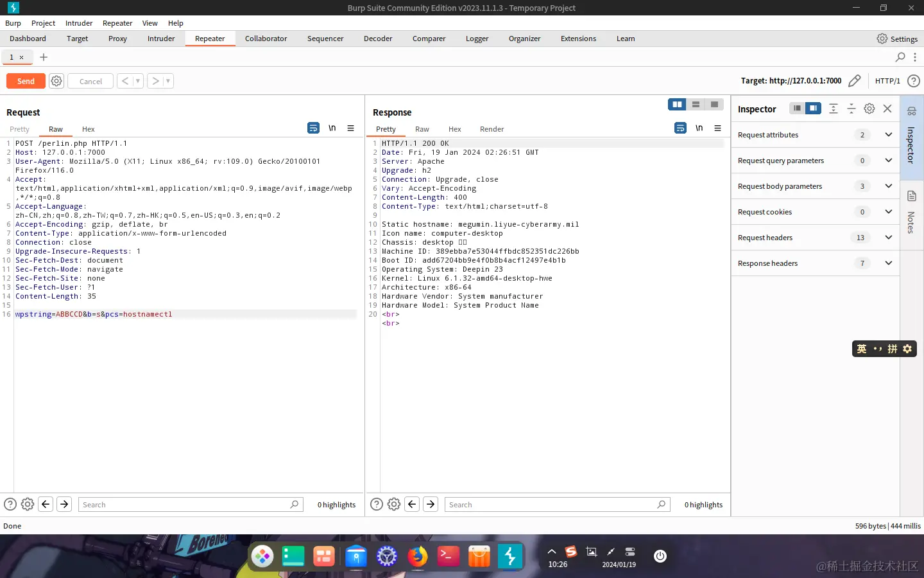Select top-bottom request/response layout
924x578 pixels.
coord(696,105)
